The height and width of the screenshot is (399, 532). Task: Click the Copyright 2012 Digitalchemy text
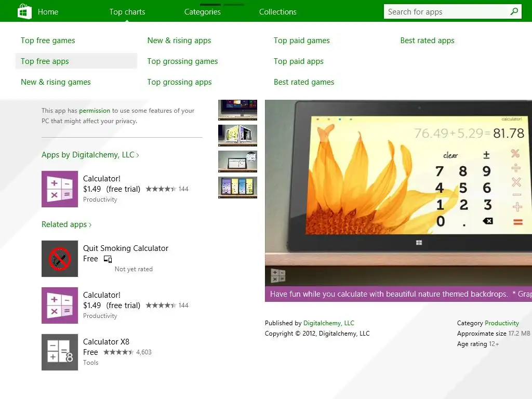point(317,333)
